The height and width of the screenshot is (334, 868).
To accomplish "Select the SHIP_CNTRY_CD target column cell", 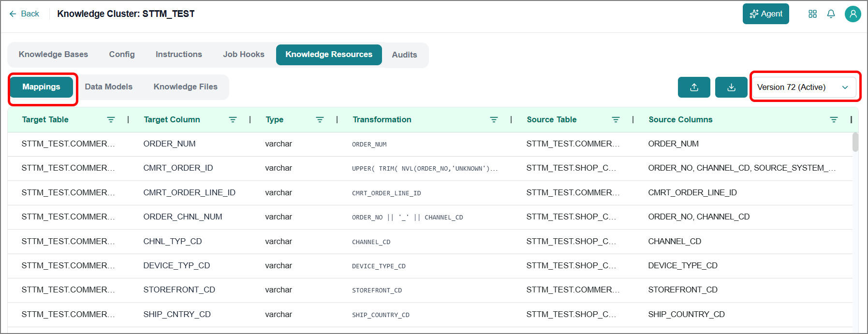I will click(177, 315).
